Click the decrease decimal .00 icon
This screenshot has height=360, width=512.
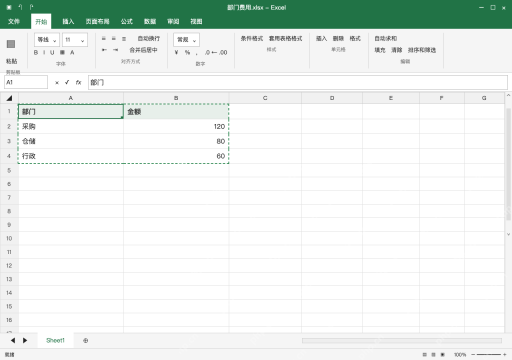pyautogui.click(x=223, y=52)
